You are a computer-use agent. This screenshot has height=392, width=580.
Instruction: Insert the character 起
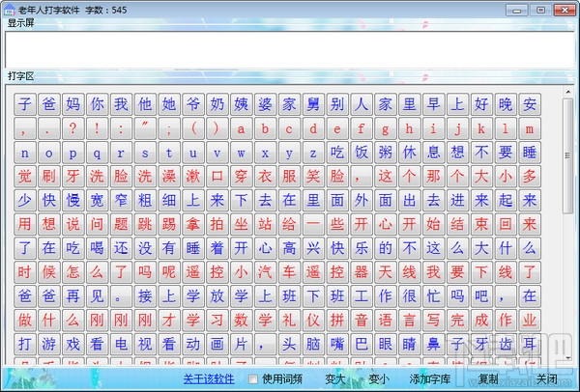[x=506, y=200]
